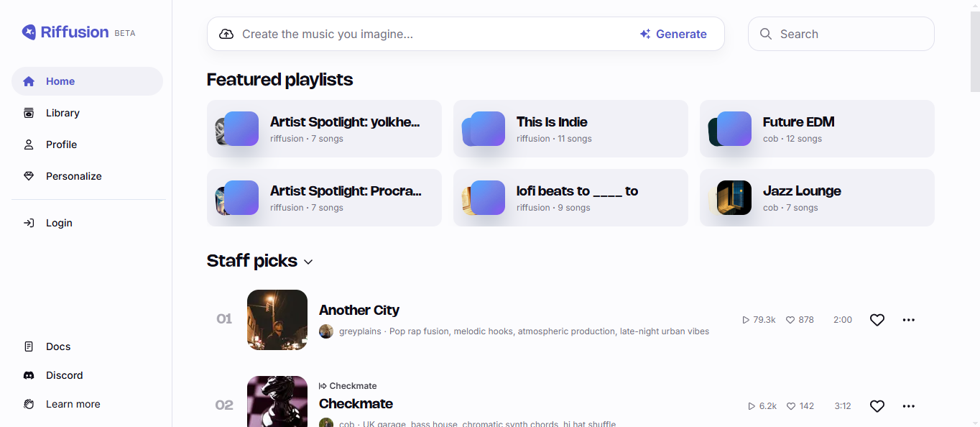Viewport: 980px width, 427px height.
Task: Expand the Staff picks dropdown chevron
Action: click(308, 262)
